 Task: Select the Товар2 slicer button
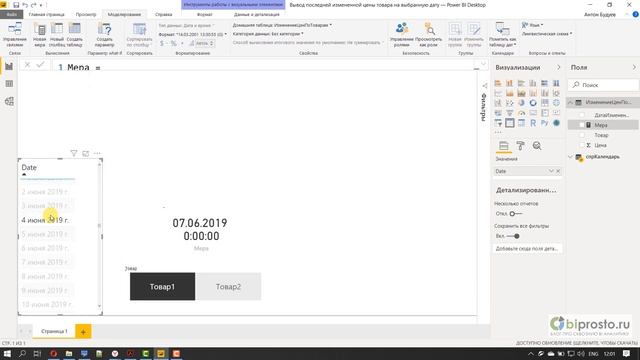(x=228, y=287)
